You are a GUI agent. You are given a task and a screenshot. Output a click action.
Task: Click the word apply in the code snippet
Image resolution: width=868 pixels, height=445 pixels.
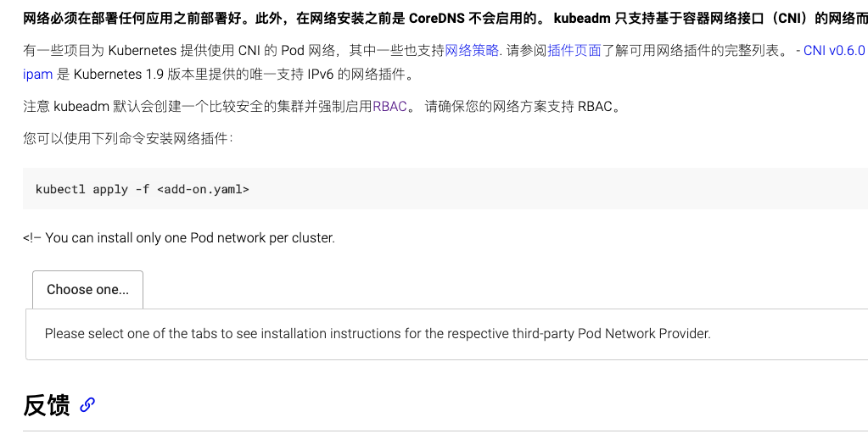pyautogui.click(x=110, y=189)
